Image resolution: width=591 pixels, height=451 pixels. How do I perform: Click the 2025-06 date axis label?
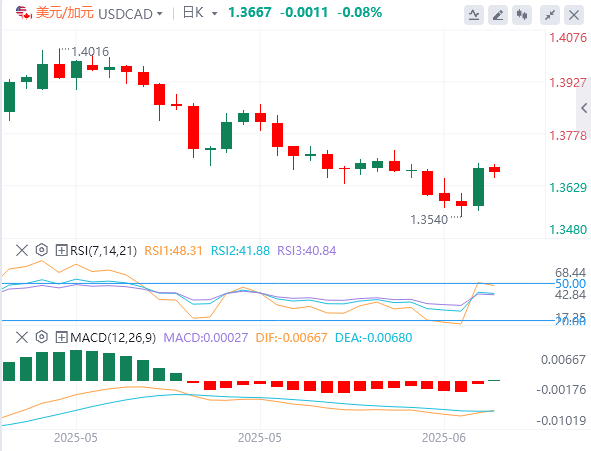(x=444, y=438)
